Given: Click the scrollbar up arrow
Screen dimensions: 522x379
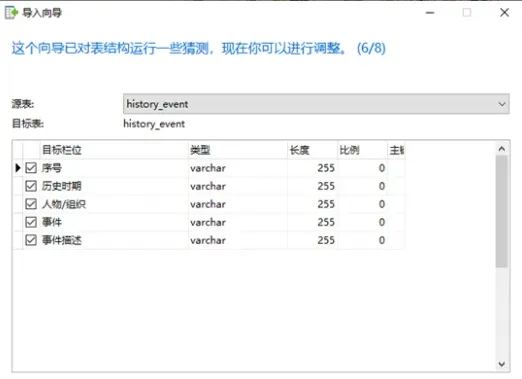Looking at the screenshot, I should [x=502, y=149].
